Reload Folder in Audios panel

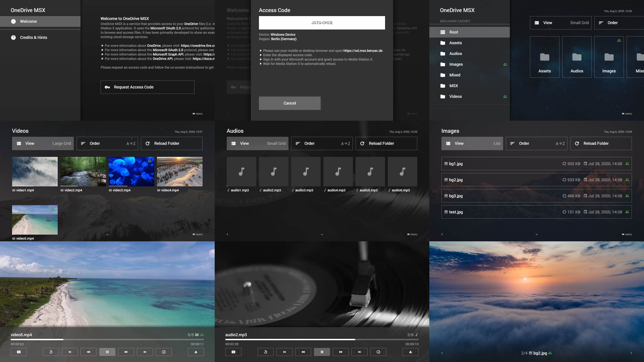(x=386, y=143)
